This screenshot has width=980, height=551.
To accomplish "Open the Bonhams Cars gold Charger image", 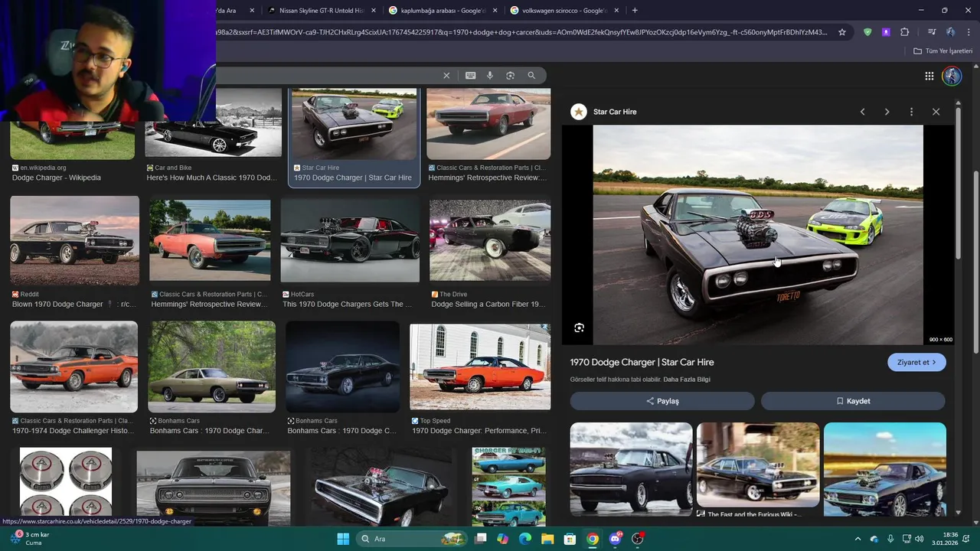I will (211, 367).
